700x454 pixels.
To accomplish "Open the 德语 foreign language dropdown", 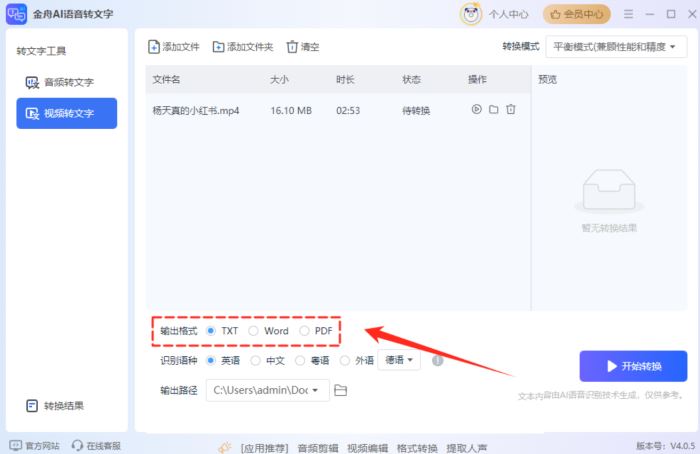I will coord(399,360).
